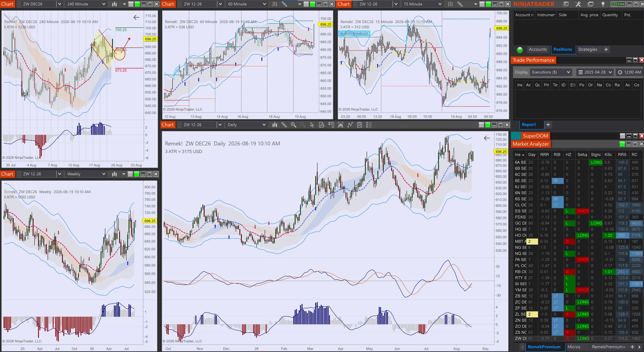
Task: Click LONG signal cell in 6A SE row
Action: (x=596, y=162)
